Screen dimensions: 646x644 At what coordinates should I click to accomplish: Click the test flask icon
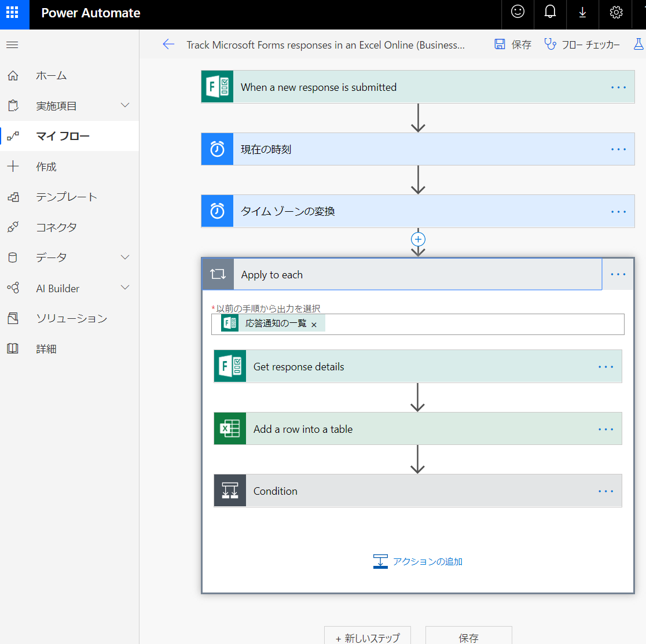point(638,44)
